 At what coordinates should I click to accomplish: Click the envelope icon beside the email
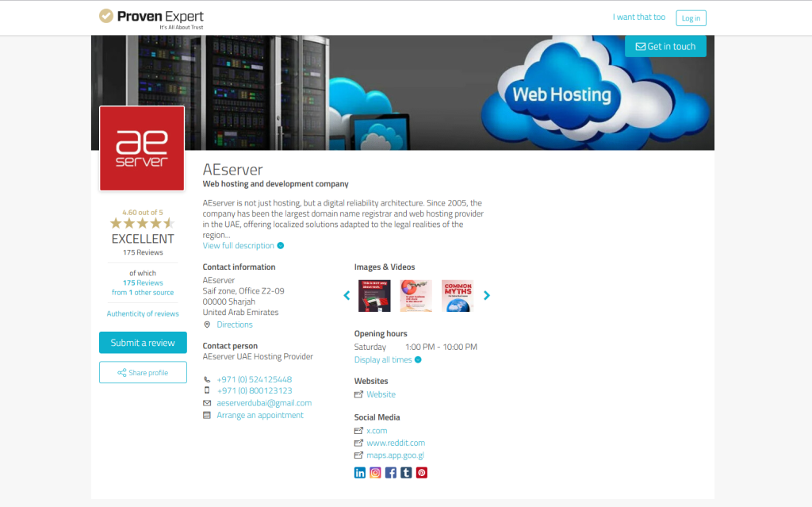(207, 403)
